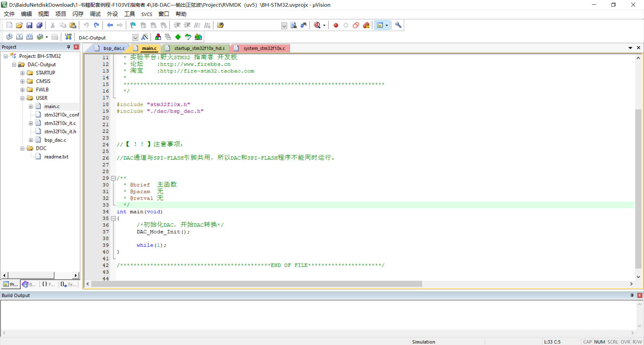644x345 pixels.
Task: Click the editor vertical scrollbar thumb
Action: [x=638, y=189]
